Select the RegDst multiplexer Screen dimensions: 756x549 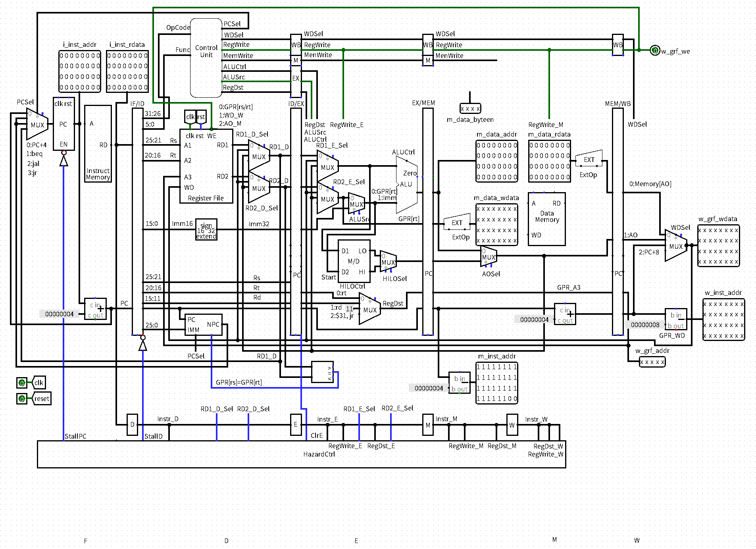pos(369,309)
